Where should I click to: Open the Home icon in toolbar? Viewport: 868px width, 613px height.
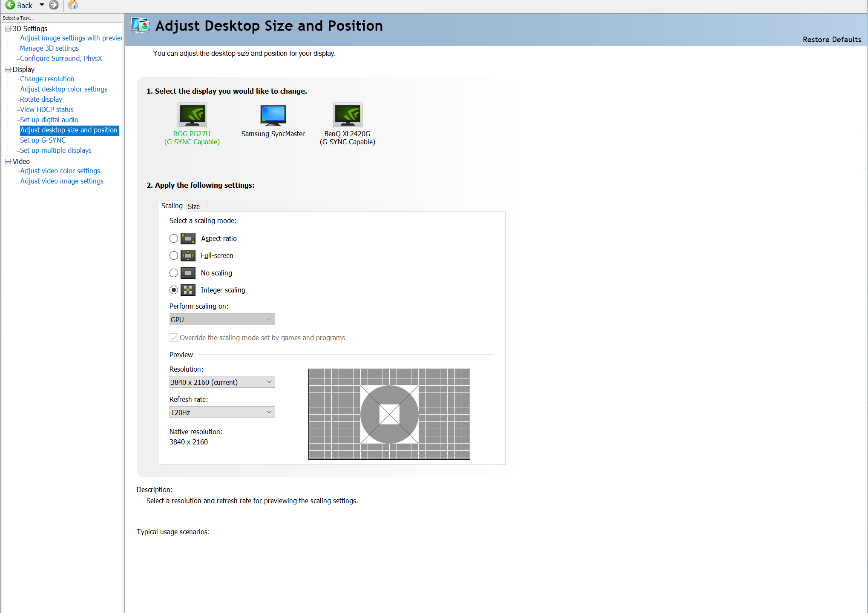(73, 5)
